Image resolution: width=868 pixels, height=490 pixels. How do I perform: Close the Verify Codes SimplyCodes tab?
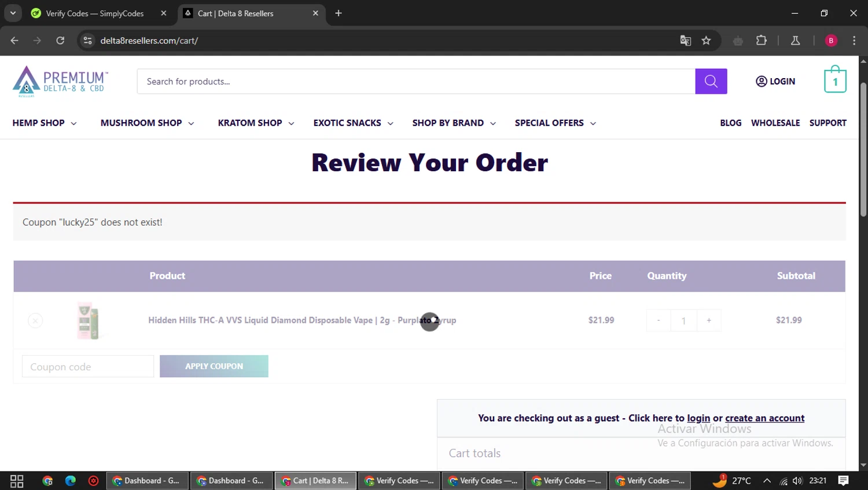point(164,13)
